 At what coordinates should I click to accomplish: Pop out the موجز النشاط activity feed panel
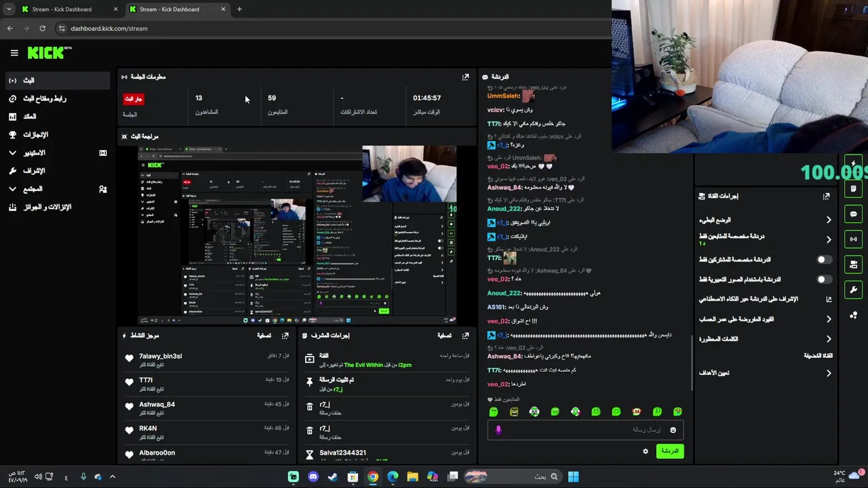click(x=285, y=335)
